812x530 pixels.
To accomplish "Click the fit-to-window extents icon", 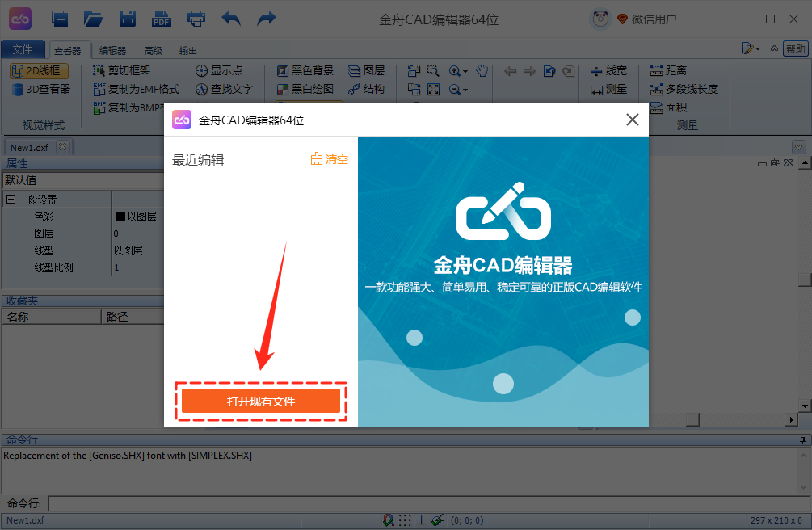I will [x=433, y=89].
